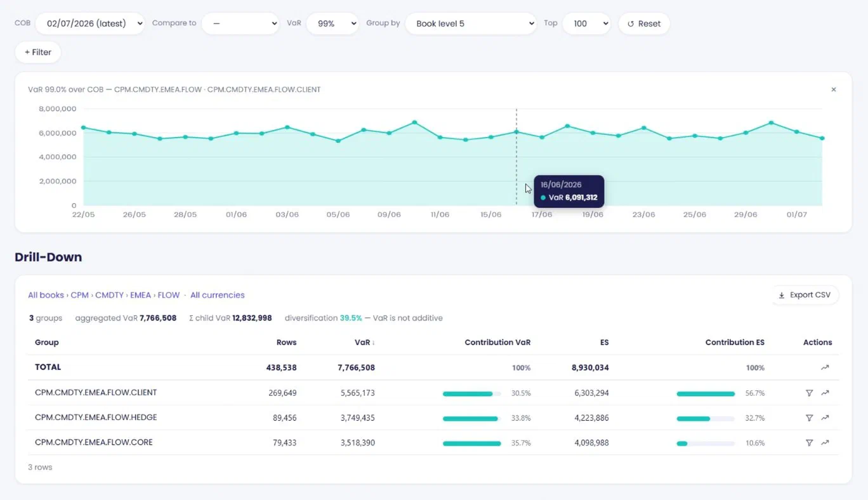Open the Group by dropdown
The height and width of the screenshot is (500, 868).
point(471,23)
